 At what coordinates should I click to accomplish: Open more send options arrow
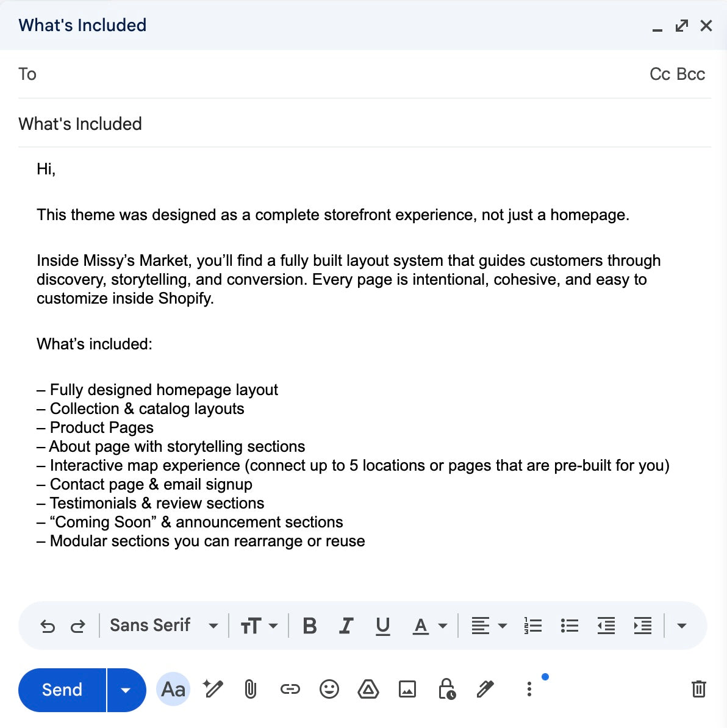(126, 690)
